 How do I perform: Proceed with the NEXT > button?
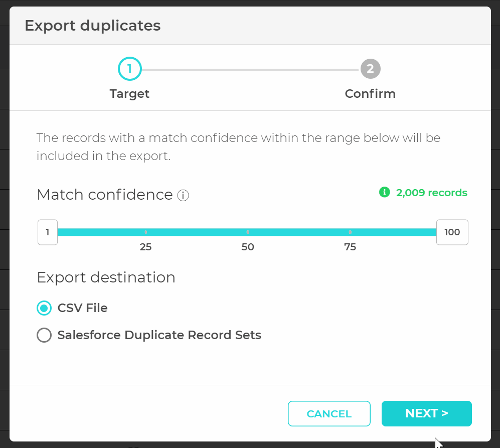pyautogui.click(x=426, y=413)
